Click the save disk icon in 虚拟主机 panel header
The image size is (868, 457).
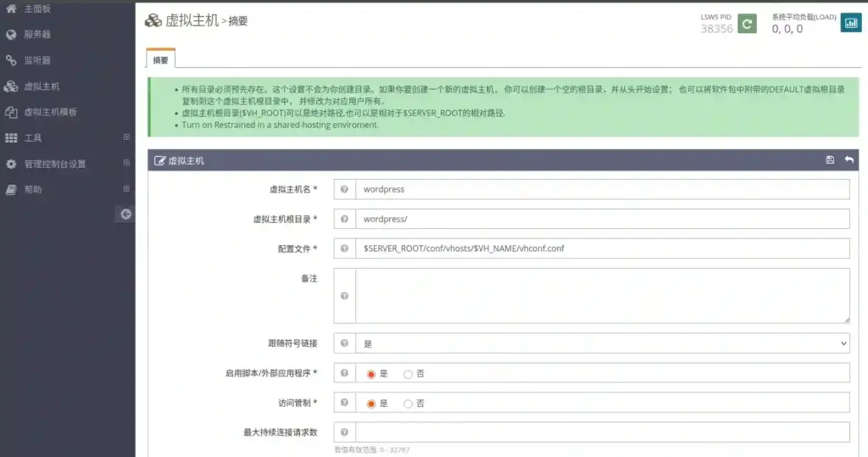(830, 160)
